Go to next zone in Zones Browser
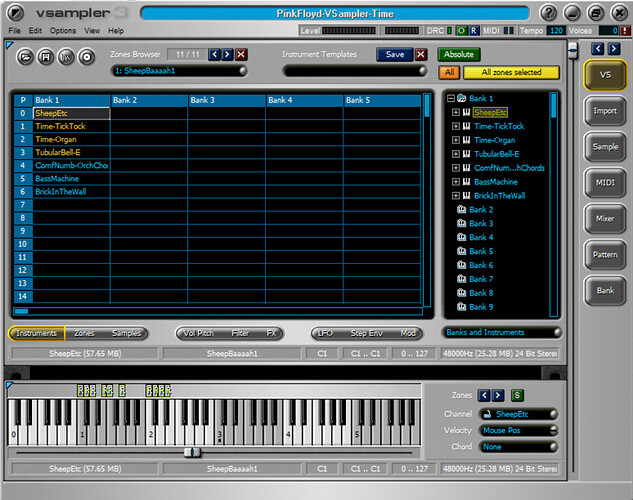The height and width of the screenshot is (500, 633). (x=227, y=54)
